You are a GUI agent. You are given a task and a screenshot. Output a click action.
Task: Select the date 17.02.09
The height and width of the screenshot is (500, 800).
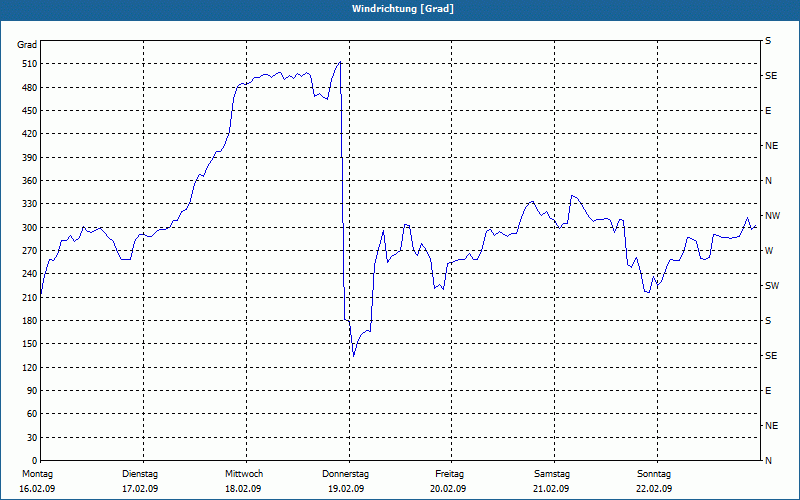[140, 489]
